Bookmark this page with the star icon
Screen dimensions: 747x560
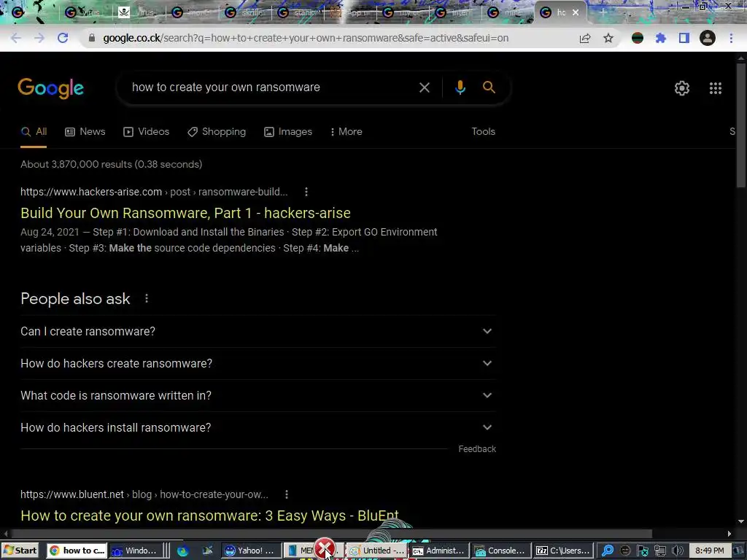pos(608,38)
